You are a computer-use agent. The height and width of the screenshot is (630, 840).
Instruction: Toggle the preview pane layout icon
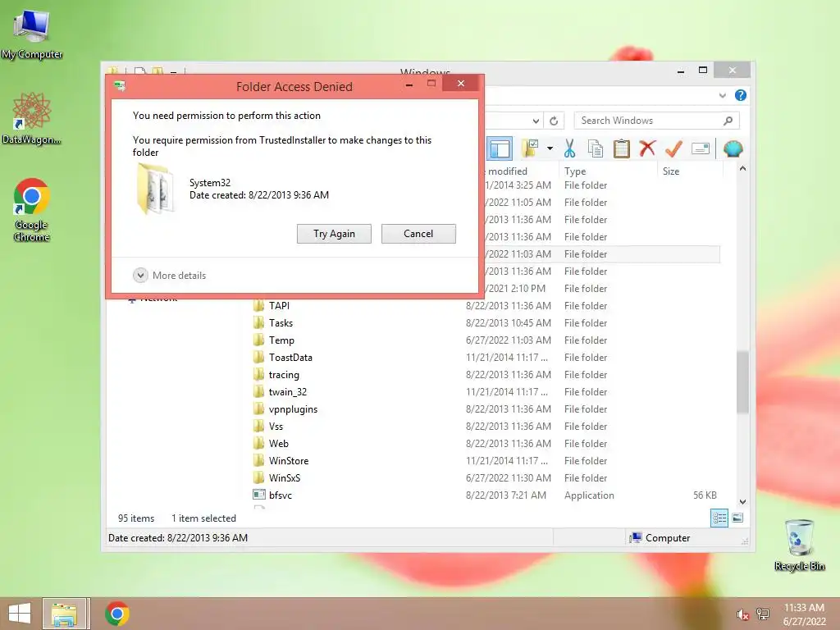point(500,149)
